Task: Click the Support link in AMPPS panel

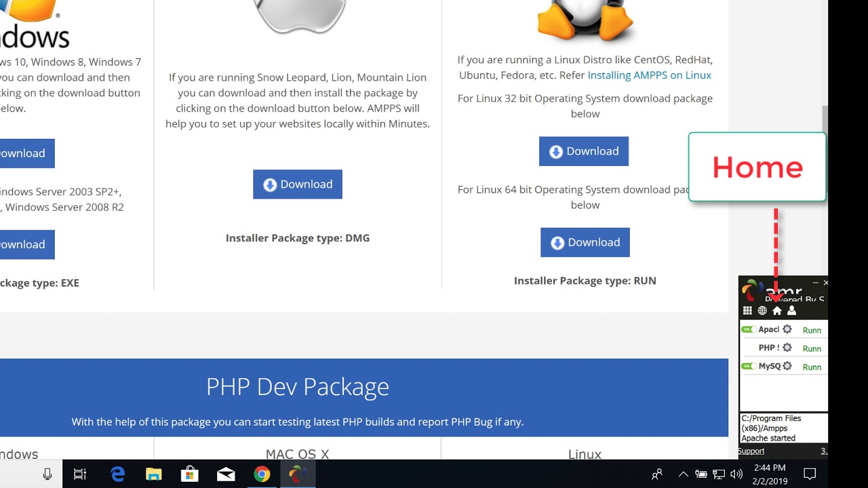Action: pos(751,451)
